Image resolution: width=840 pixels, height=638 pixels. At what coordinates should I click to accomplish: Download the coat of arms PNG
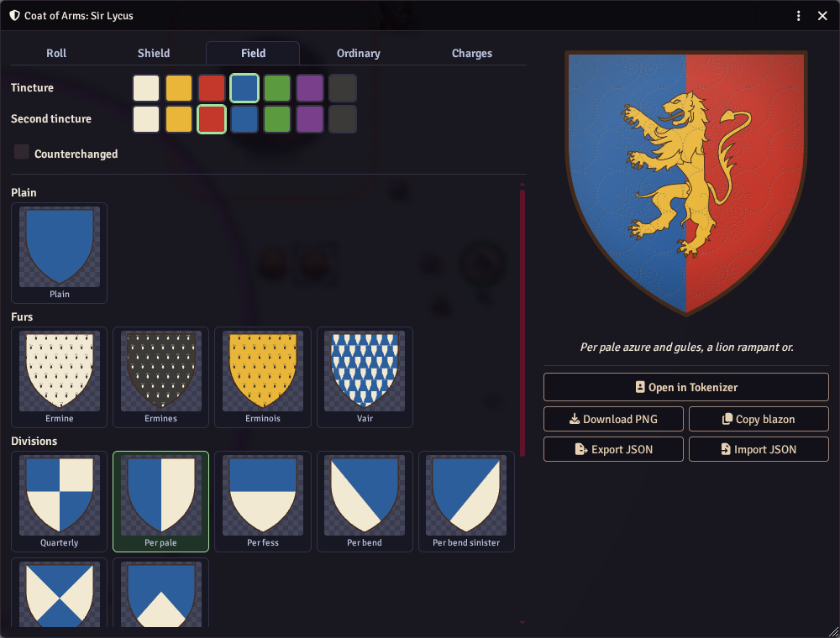coord(613,419)
